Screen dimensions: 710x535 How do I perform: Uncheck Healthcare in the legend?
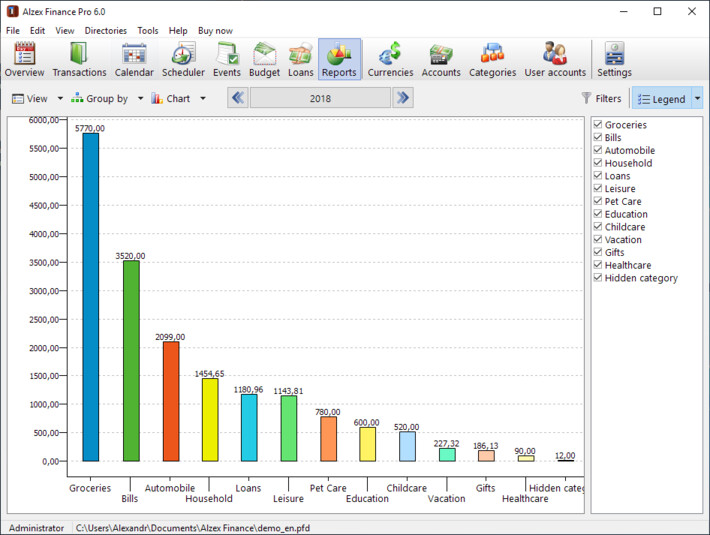(598, 264)
